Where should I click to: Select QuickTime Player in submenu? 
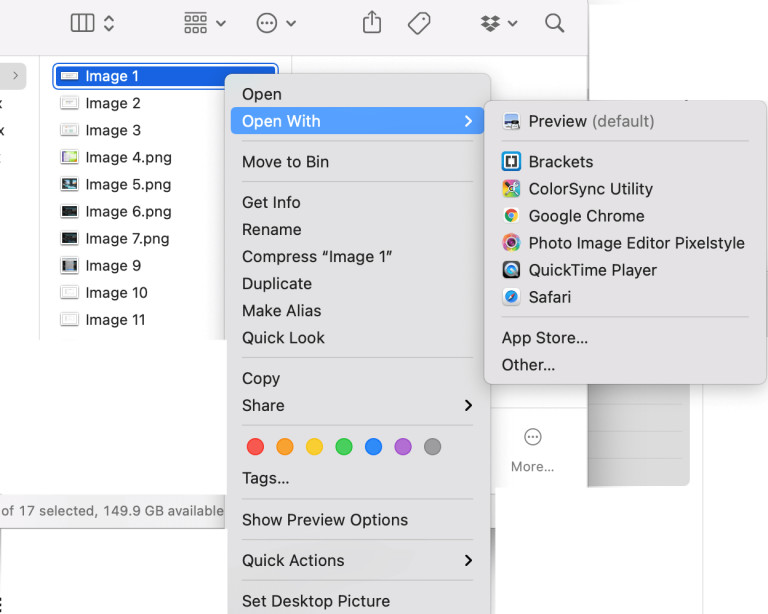pos(592,270)
